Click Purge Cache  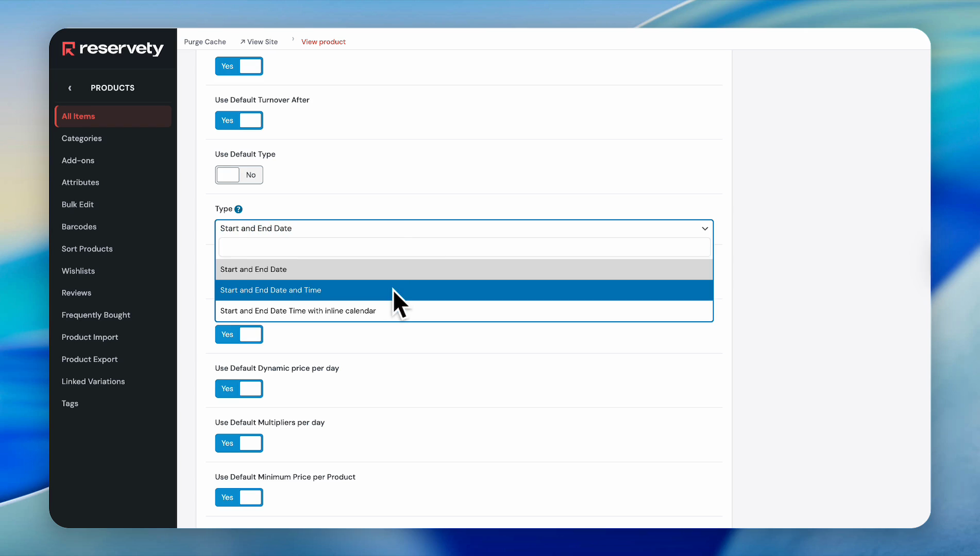tap(205, 42)
